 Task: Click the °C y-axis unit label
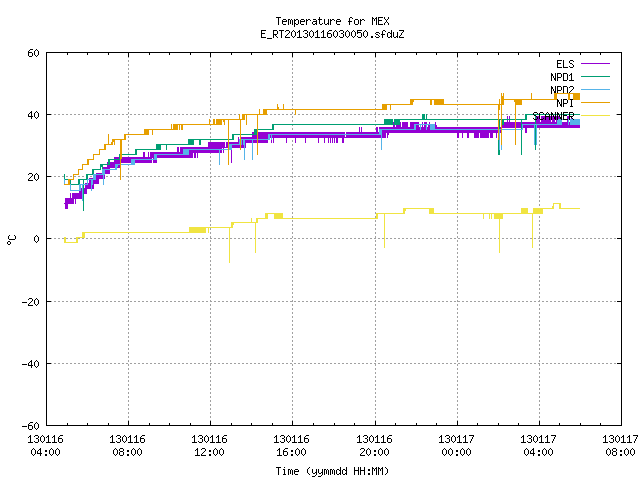[x=11, y=240]
